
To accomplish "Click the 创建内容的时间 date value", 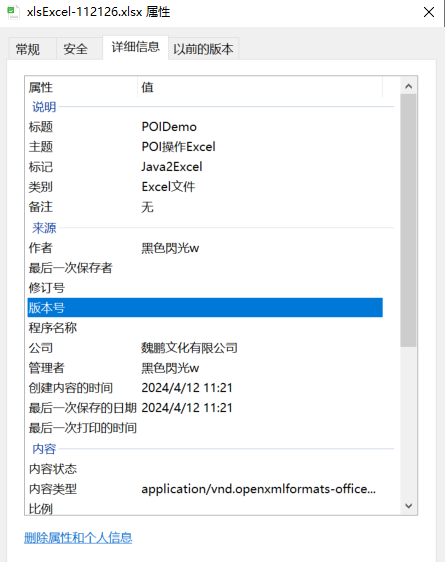I will [187, 388].
